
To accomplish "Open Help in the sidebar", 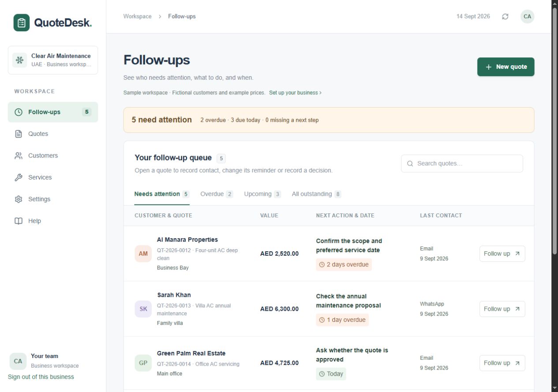I will pos(53,221).
